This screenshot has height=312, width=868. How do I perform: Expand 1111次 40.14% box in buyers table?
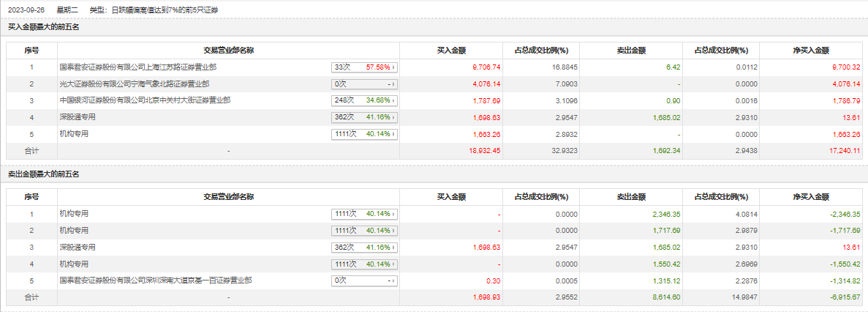coord(363,133)
